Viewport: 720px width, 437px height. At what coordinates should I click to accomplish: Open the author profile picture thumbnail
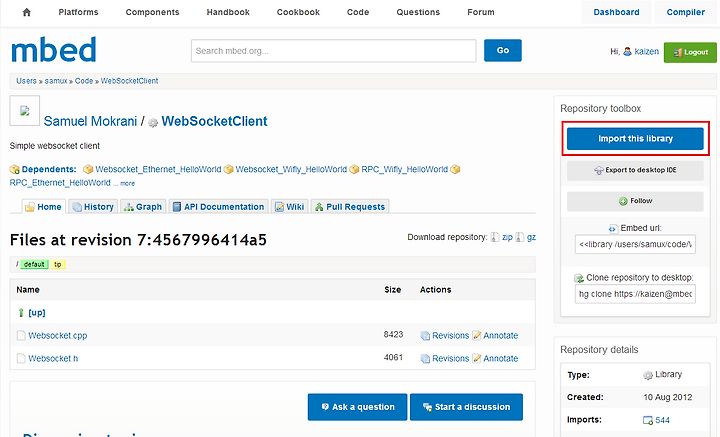(25, 110)
